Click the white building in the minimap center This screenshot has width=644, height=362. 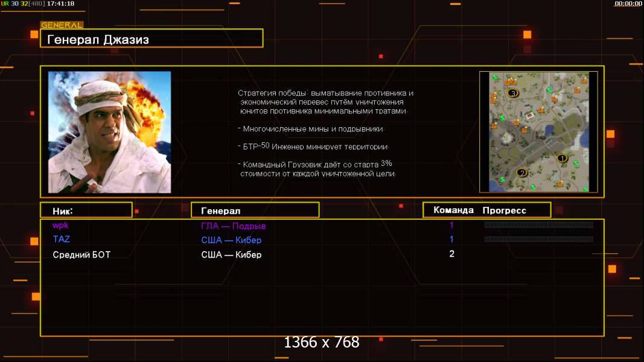pyautogui.click(x=529, y=116)
